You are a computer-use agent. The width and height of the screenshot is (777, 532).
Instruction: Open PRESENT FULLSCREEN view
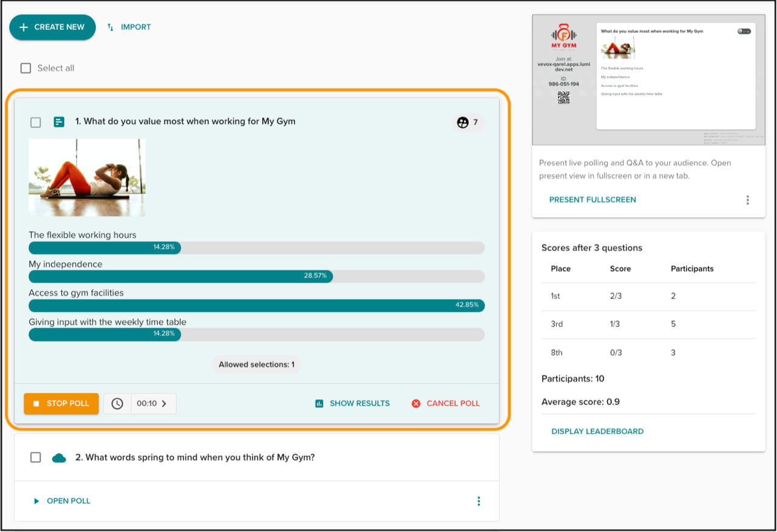tap(592, 199)
